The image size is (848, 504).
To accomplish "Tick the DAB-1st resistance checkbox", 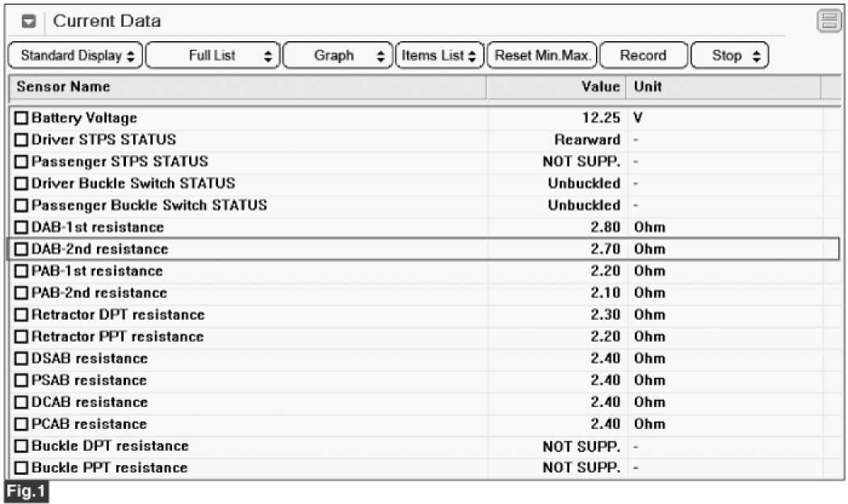I will pos(22,228).
